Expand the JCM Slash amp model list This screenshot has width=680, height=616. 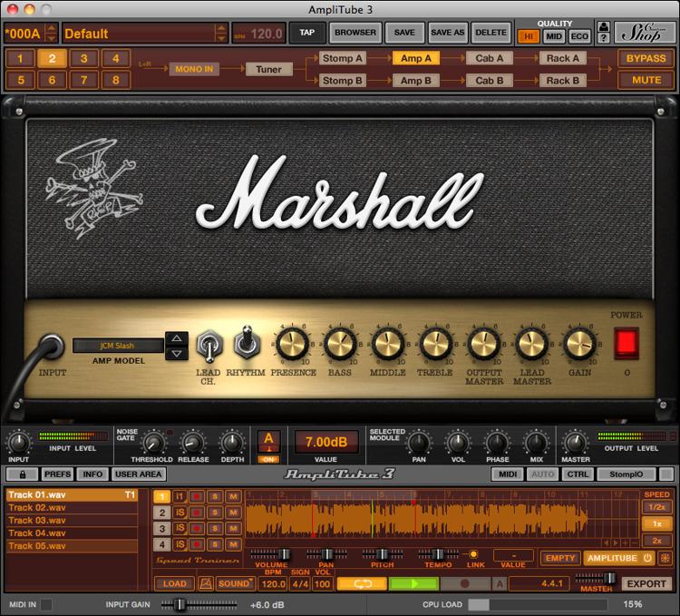coord(177,346)
